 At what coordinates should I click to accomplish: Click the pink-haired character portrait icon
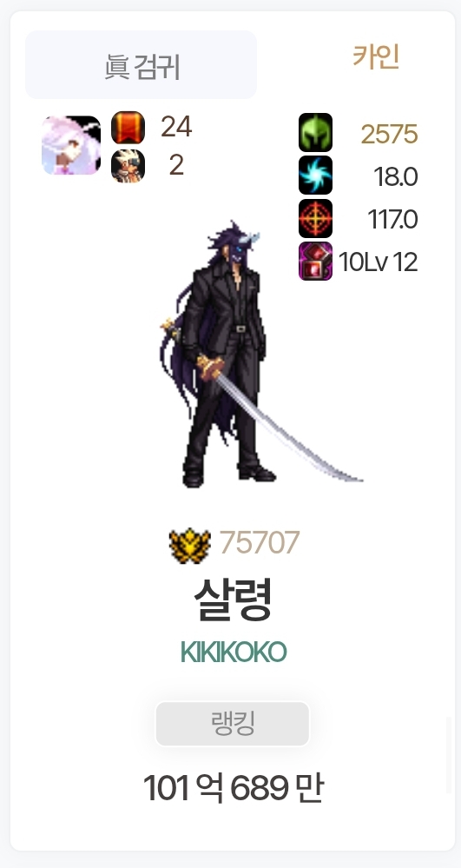coord(71,145)
